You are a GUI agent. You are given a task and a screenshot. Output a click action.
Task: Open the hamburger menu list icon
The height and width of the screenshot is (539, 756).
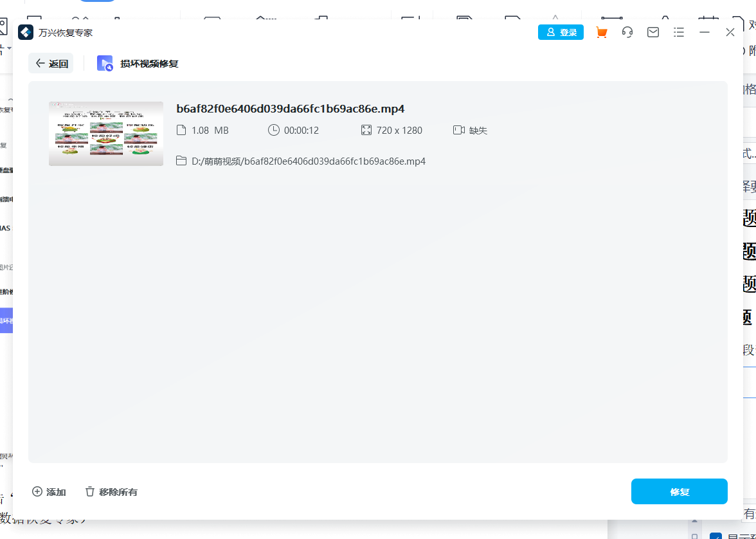pyautogui.click(x=679, y=32)
